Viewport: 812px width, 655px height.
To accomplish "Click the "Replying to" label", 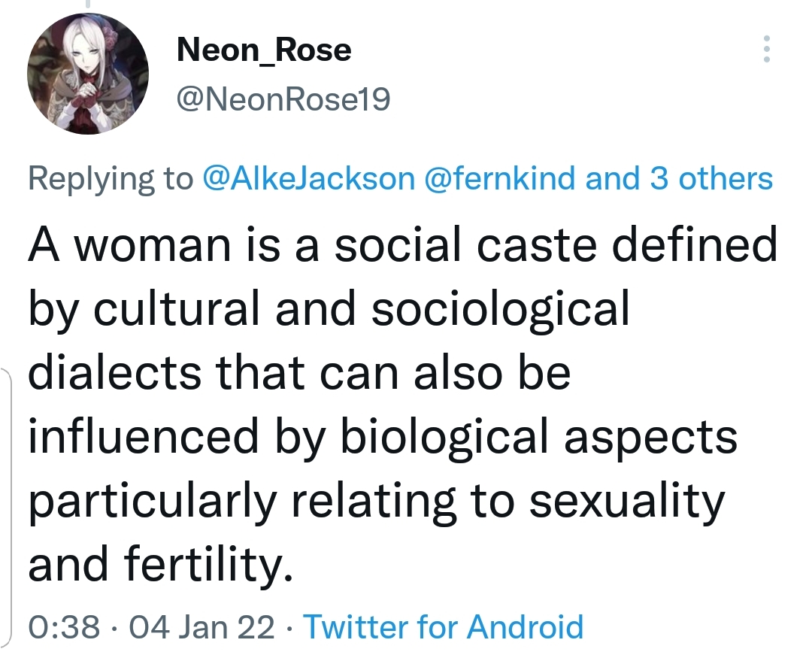I will tap(111, 178).
